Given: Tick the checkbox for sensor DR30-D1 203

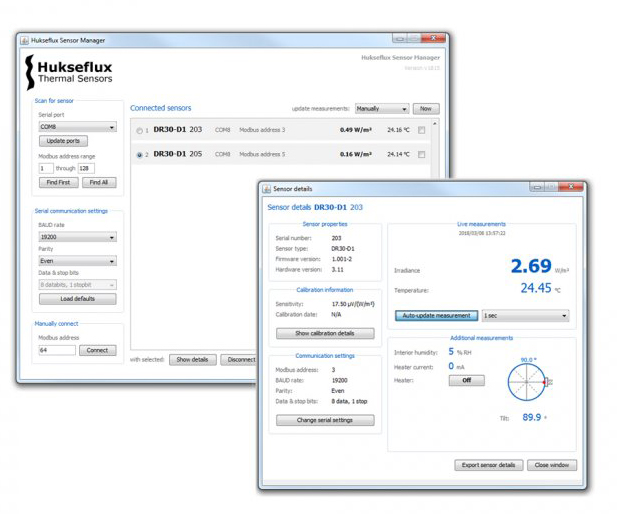Looking at the screenshot, I should click(421, 130).
